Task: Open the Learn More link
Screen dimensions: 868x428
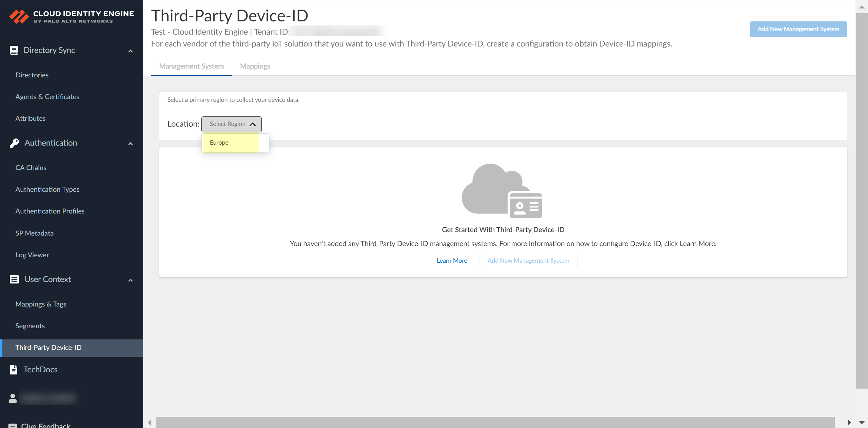Action: click(452, 261)
